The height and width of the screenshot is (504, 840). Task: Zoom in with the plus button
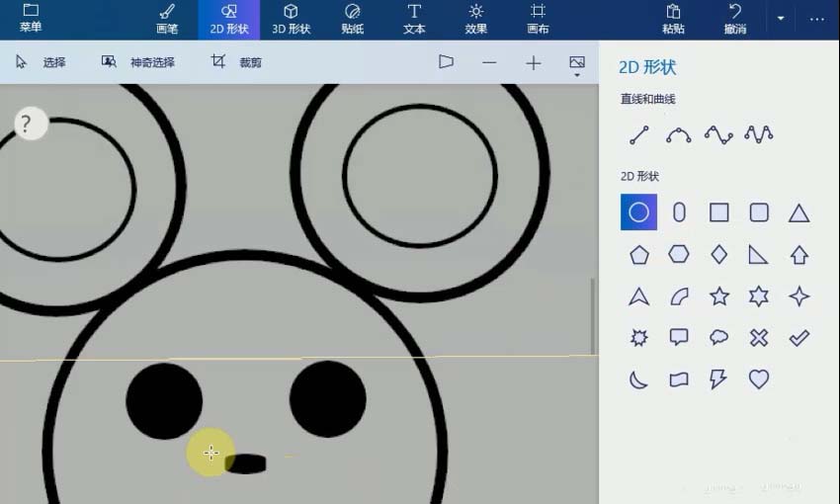533,63
